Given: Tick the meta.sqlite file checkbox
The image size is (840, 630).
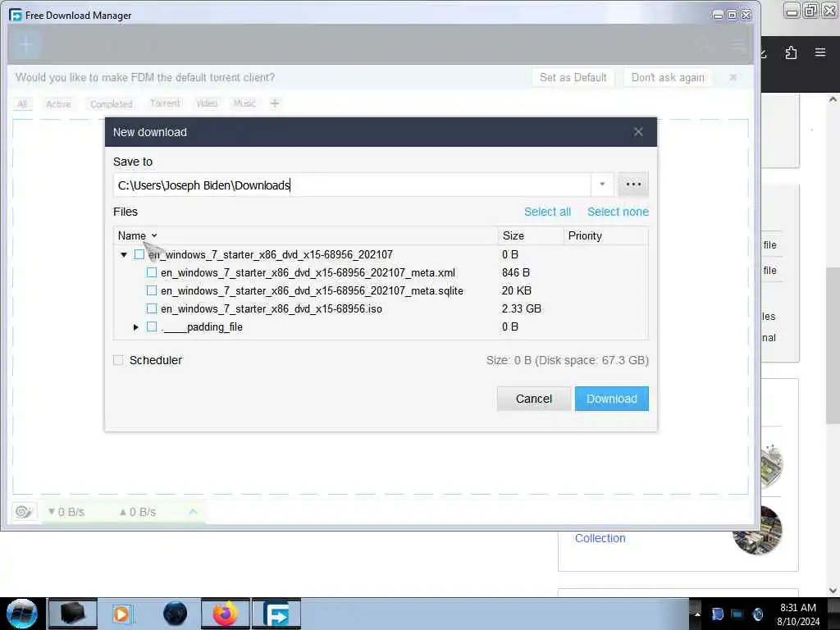Looking at the screenshot, I should tap(152, 290).
